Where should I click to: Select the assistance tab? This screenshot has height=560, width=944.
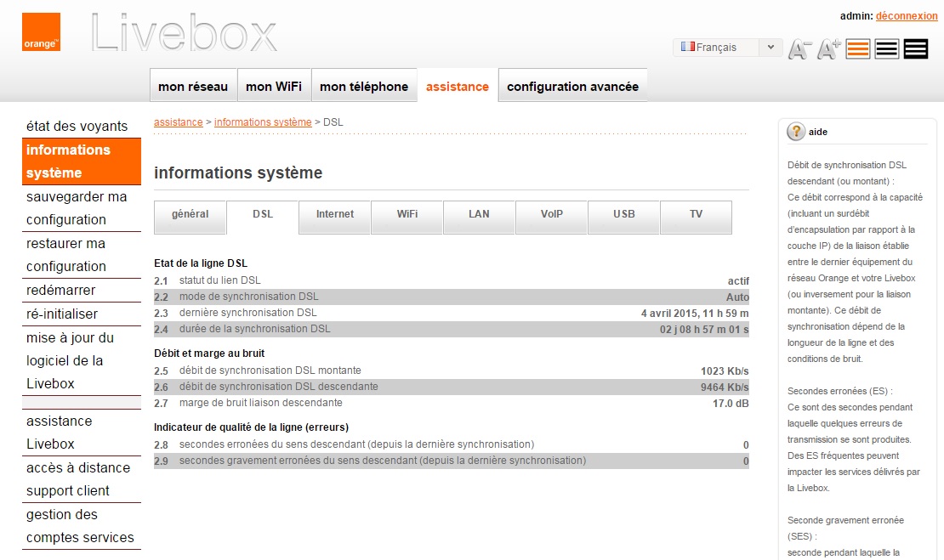[458, 86]
